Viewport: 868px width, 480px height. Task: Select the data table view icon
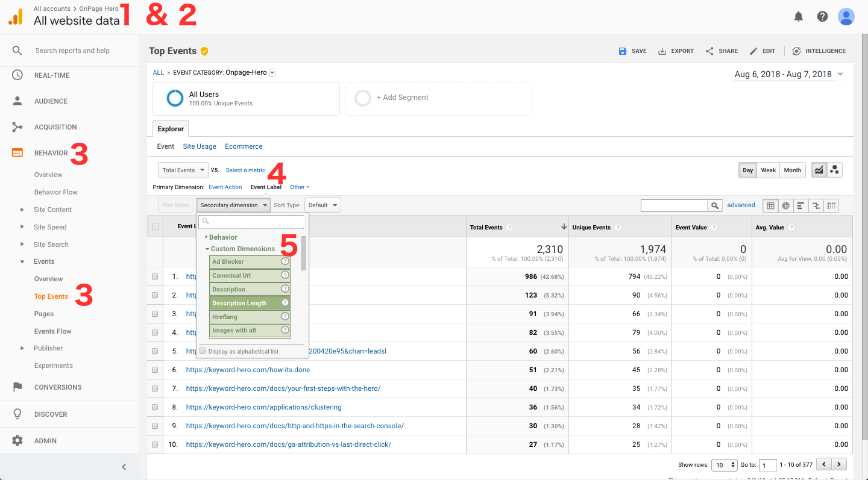[x=770, y=205]
